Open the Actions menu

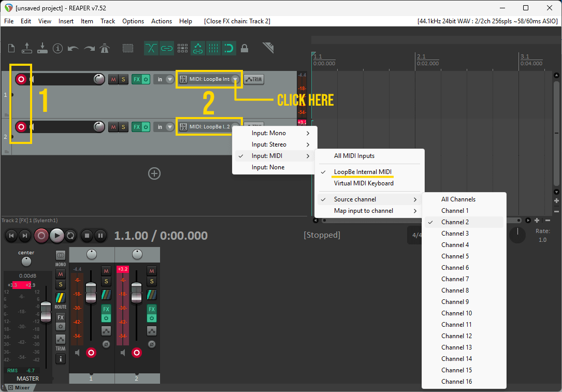point(161,21)
